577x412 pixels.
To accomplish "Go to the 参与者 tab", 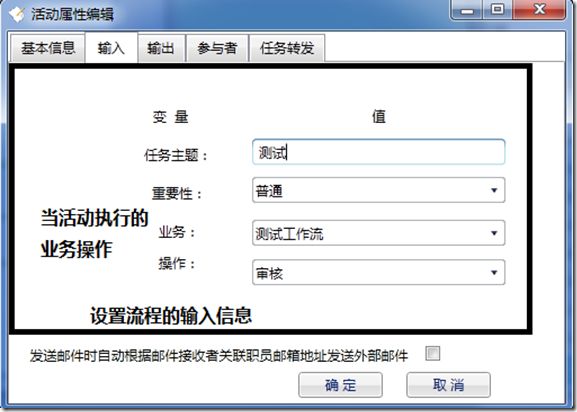I will tap(217, 48).
